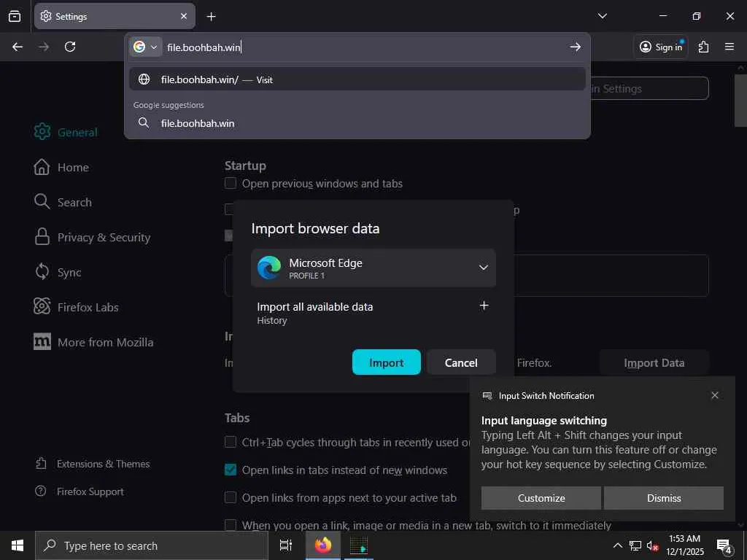Image resolution: width=747 pixels, height=560 pixels.
Task: Toggle Open previous windows and tabs
Action: pyautogui.click(x=231, y=183)
